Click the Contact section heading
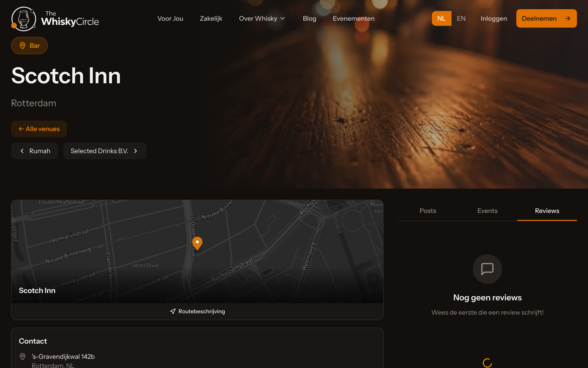This screenshot has width=588, height=368. point(33,341)
